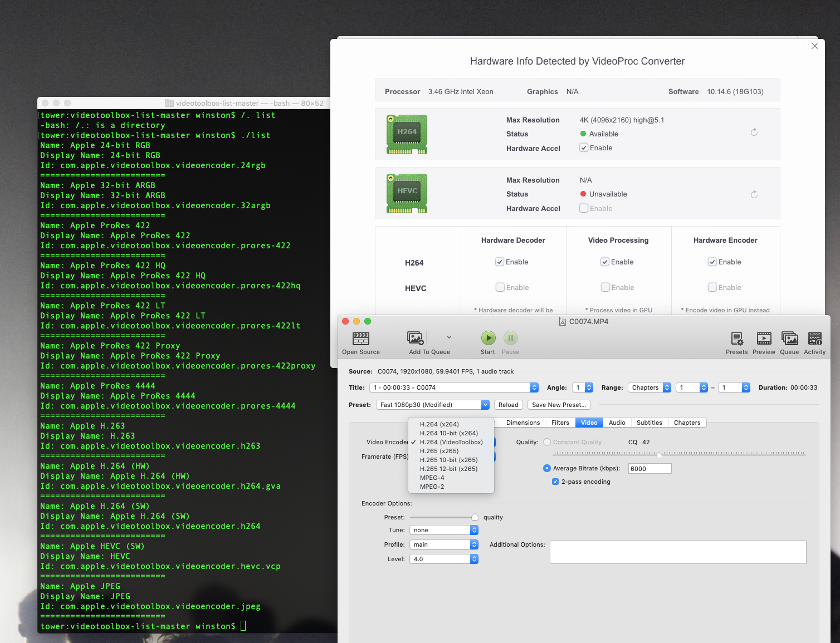The width and height of the screenshot is (840, 643).
Task: Toggle 2-pass encoding checkbox
Action: [x=555, y=482]
